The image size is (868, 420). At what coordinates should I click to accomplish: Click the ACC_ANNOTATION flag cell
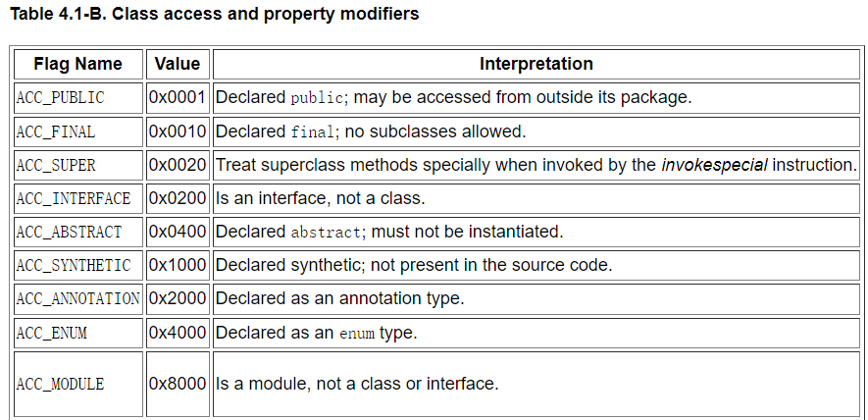(x=78, y=298)
